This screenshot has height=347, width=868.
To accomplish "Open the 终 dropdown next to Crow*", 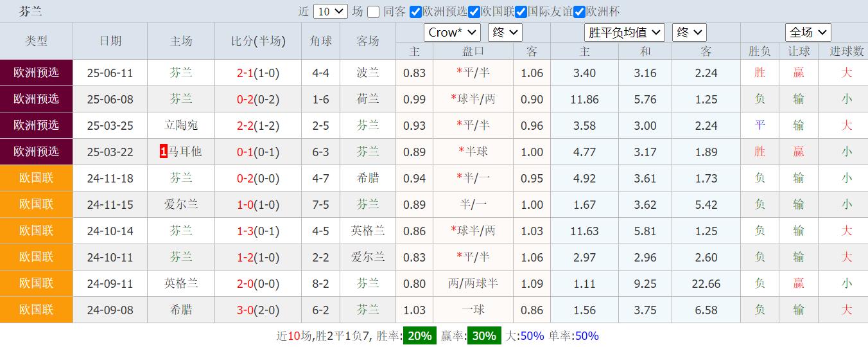I will coord(505,33).
